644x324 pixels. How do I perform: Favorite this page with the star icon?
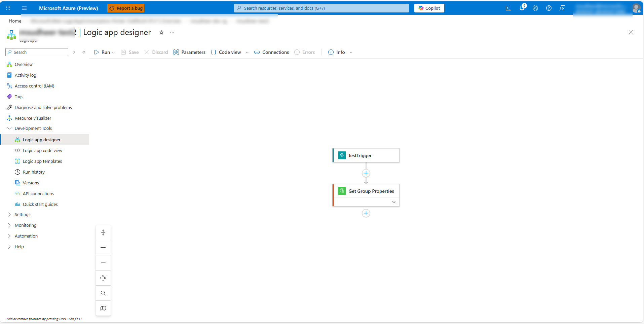click(x=161, y=32)
